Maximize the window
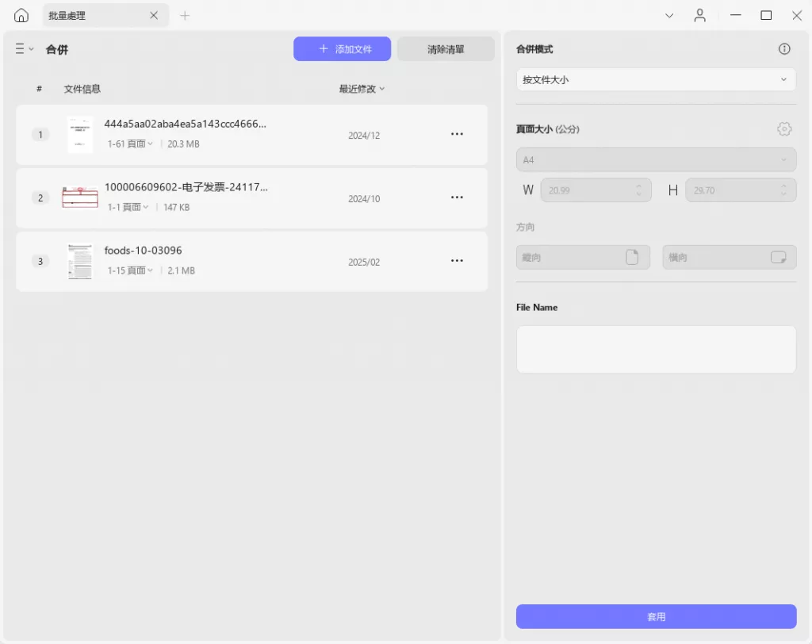The height and width of the screenshot is (644, 812). [766, 16]
